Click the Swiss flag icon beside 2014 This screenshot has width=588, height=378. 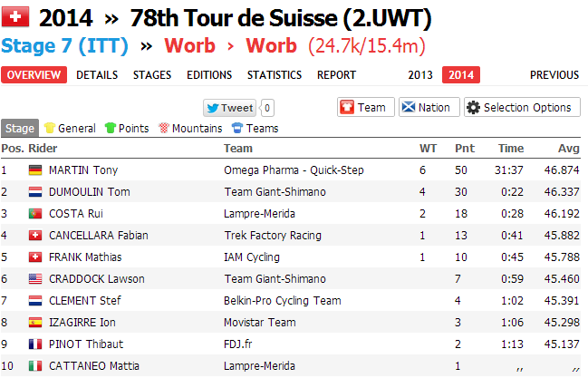(17, 17)
